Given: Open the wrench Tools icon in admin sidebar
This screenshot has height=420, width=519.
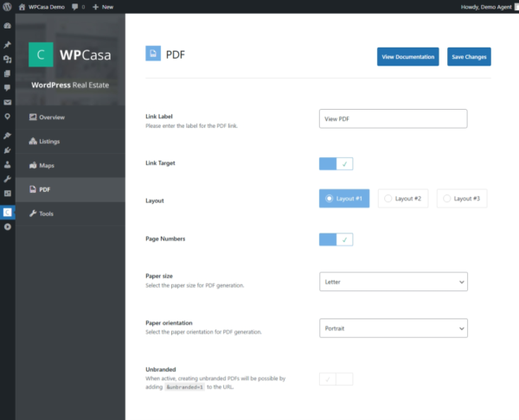Looking at the screenshot, I should (x=7, y=179).
